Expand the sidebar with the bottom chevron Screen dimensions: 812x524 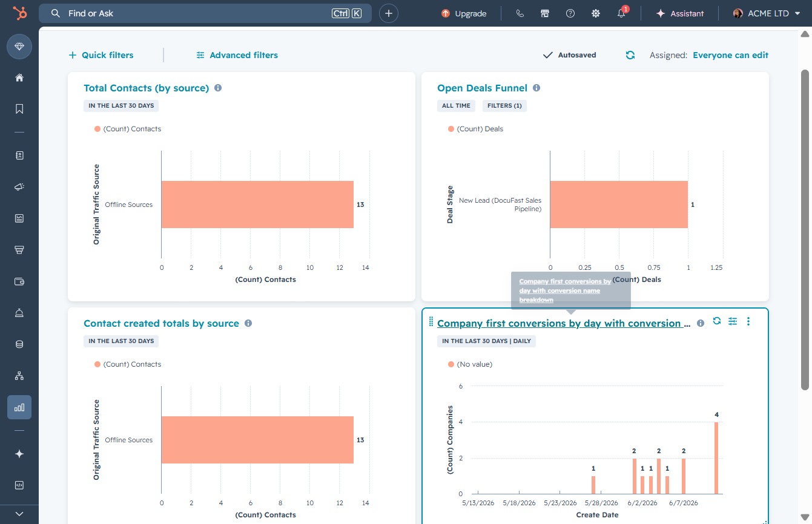19,514
